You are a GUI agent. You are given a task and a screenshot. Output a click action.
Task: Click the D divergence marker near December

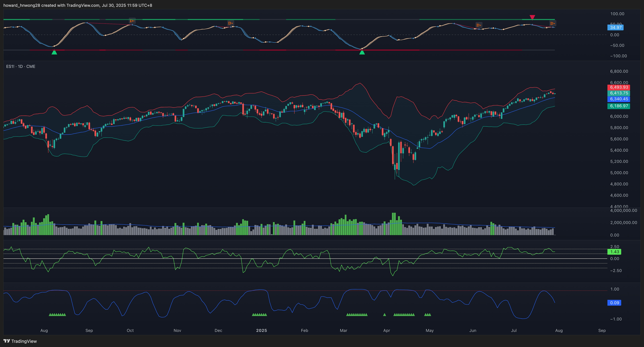[230, 23]
